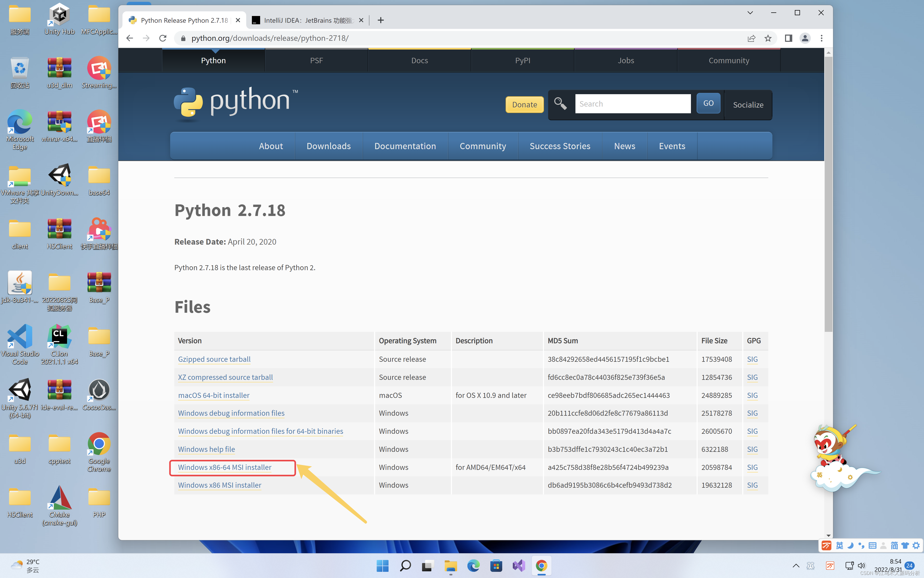This screenshot has width=924, height=578.
Task: Open the Downloads menu
Action: click(328, 146)
